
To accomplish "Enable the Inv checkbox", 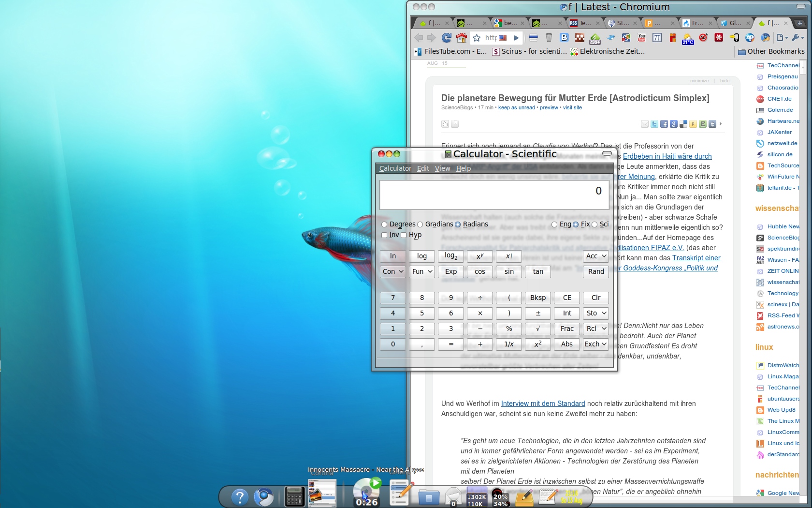I will click(390, 235).
